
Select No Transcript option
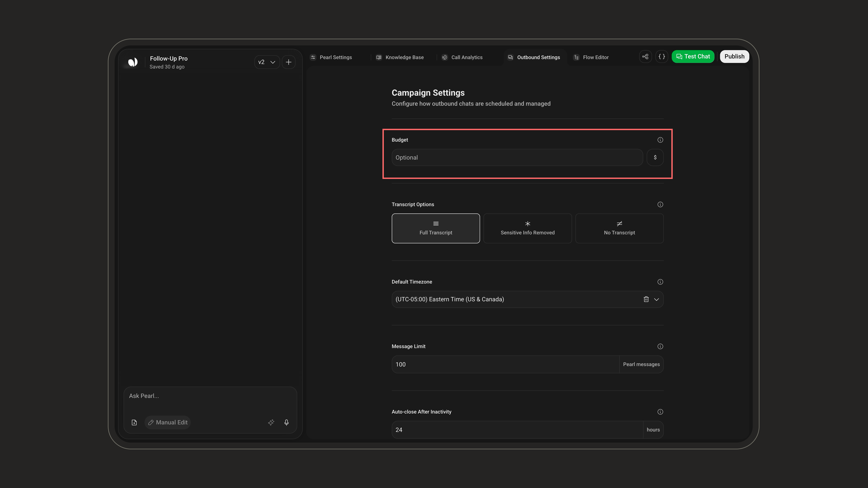[619, 228]
